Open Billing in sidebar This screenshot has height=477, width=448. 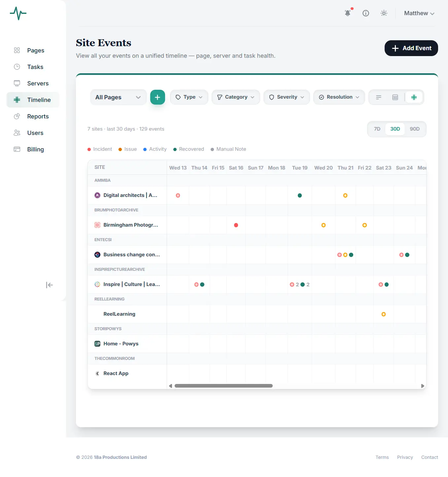(33, 149)
